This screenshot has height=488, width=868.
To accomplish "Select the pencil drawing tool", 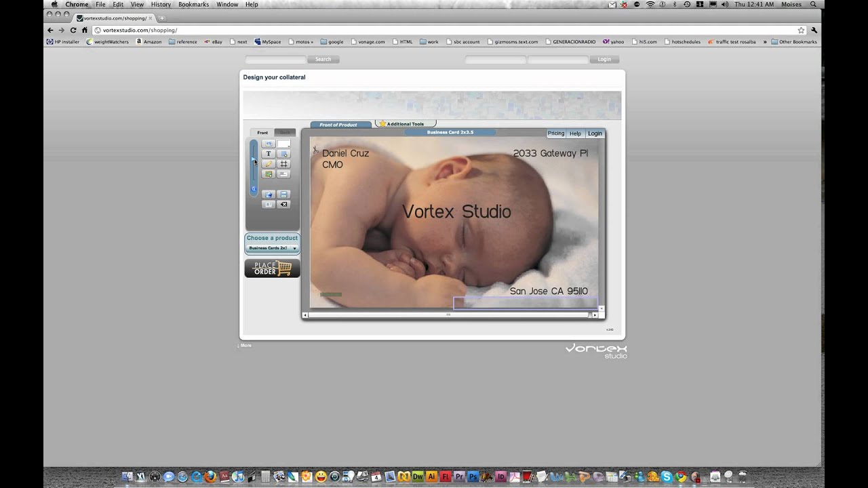I will tap(269, 164).
